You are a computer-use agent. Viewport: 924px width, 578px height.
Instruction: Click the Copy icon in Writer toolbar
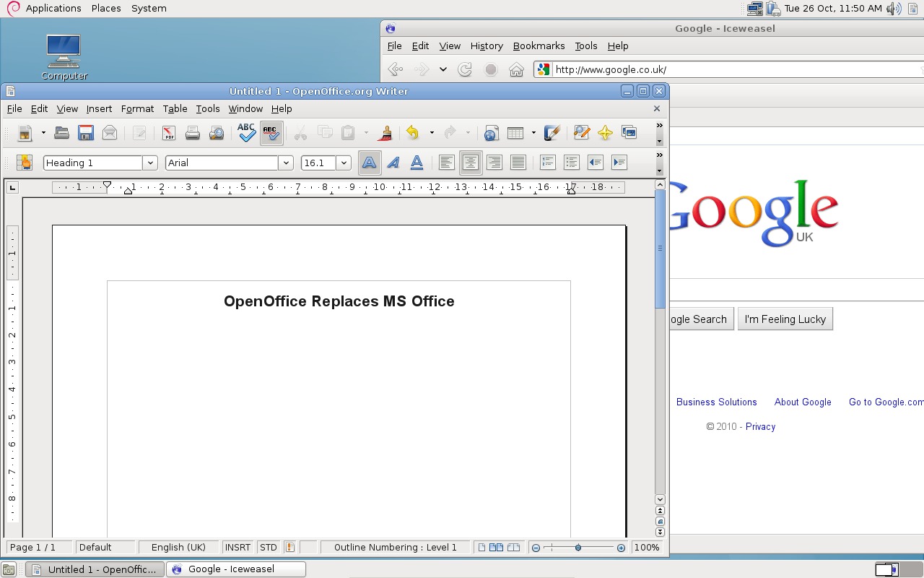pyautogui.click(x=325, y=133)
